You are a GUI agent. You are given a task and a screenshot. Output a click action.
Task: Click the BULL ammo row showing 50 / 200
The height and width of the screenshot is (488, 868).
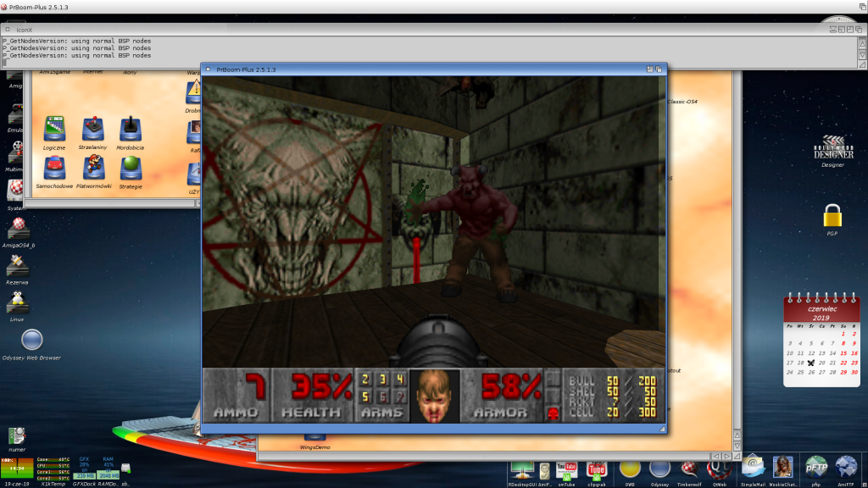pos(612,381)
